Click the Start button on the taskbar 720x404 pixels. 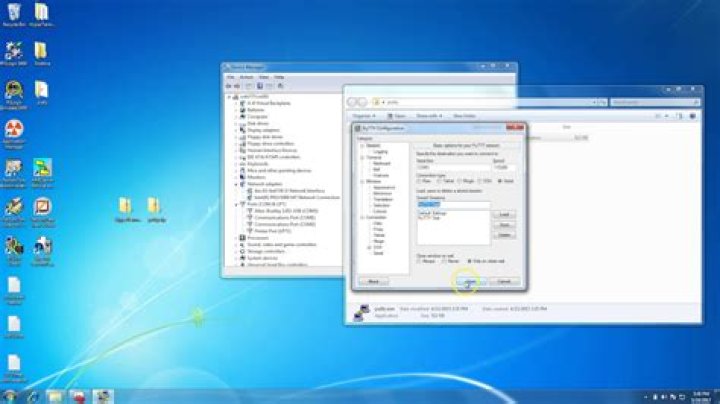(x=9, y=397)
